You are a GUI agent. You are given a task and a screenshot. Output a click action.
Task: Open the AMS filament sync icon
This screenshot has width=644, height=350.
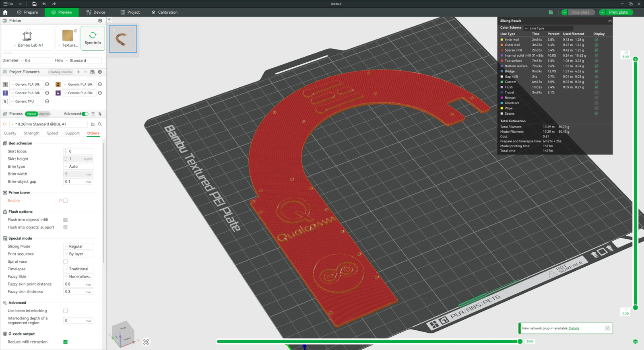click(x=93, y=72)
